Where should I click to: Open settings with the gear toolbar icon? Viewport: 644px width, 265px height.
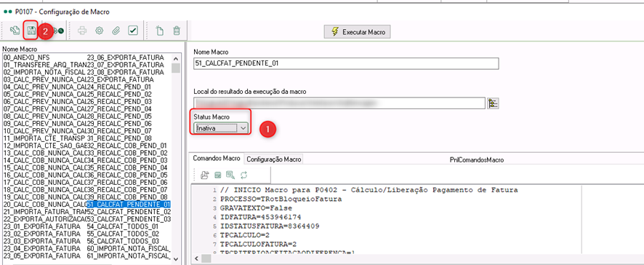[x=99, y=31]
